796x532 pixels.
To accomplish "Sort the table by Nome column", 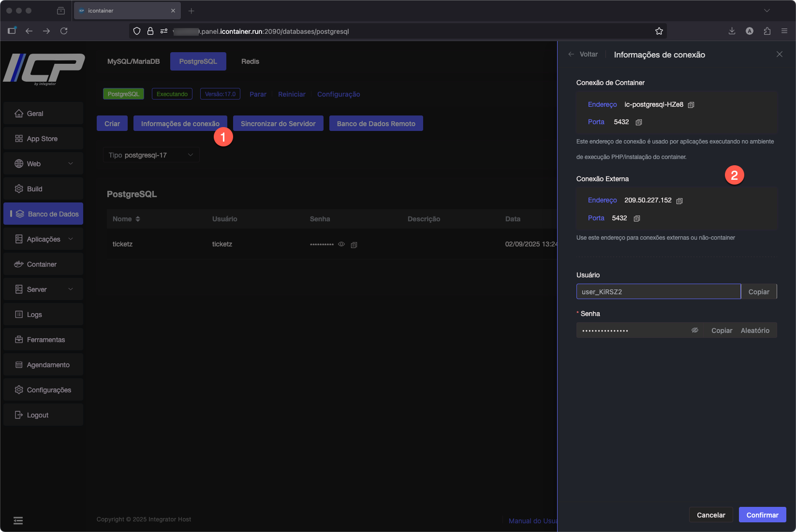I will (138, 219).
